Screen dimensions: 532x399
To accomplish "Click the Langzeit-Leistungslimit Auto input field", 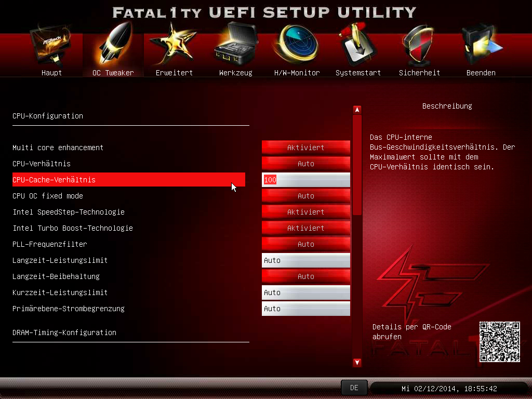I will pyautogui.click(x=305, y=260).
